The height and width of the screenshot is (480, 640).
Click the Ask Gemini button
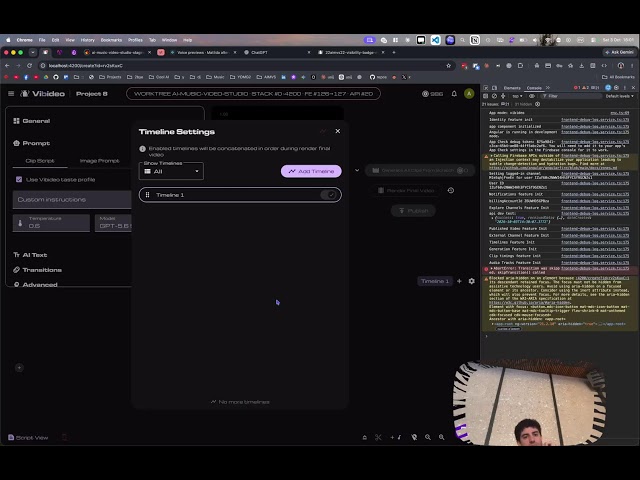pyautogui.click(x=619, y=52)
